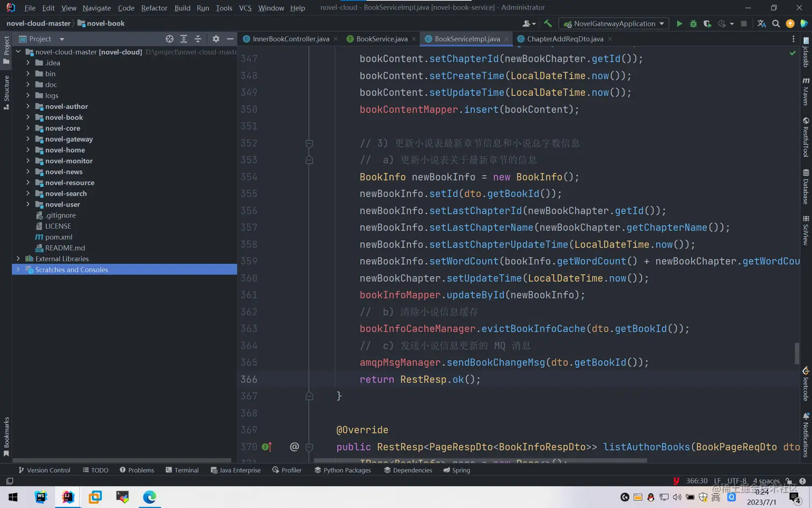Viewport: 812px width, 508px height.
Task: Click Select Opened File target icon
Action: coord(170,39)
